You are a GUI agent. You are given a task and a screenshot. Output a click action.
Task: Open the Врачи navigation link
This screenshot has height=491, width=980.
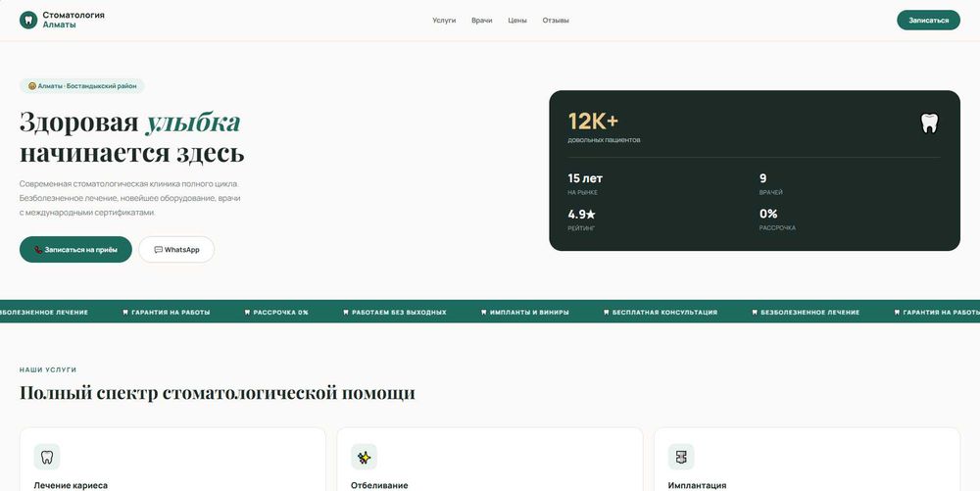click(x=482, y=21)
